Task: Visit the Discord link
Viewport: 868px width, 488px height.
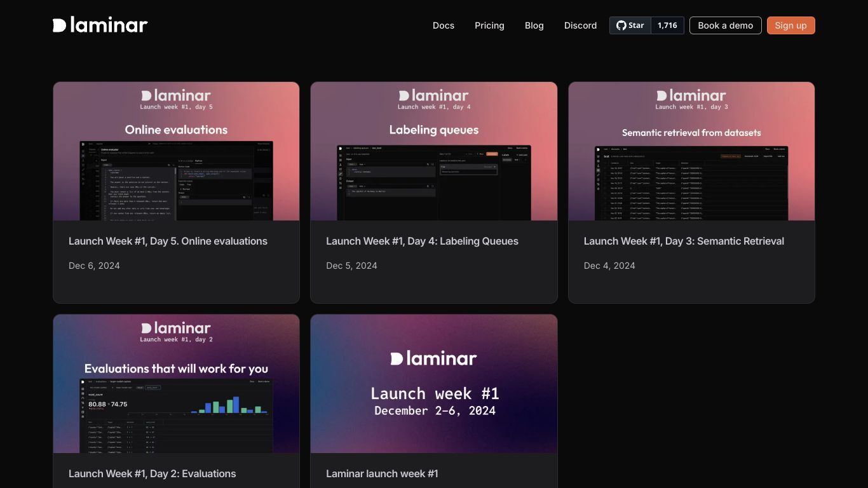Action: pos(581,25)
